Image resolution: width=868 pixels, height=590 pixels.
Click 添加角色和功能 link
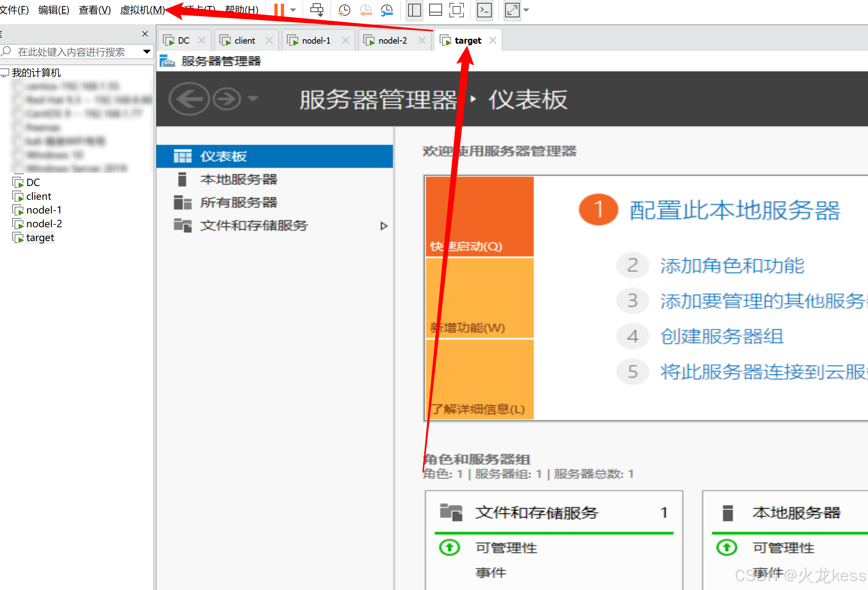(732, 266)
